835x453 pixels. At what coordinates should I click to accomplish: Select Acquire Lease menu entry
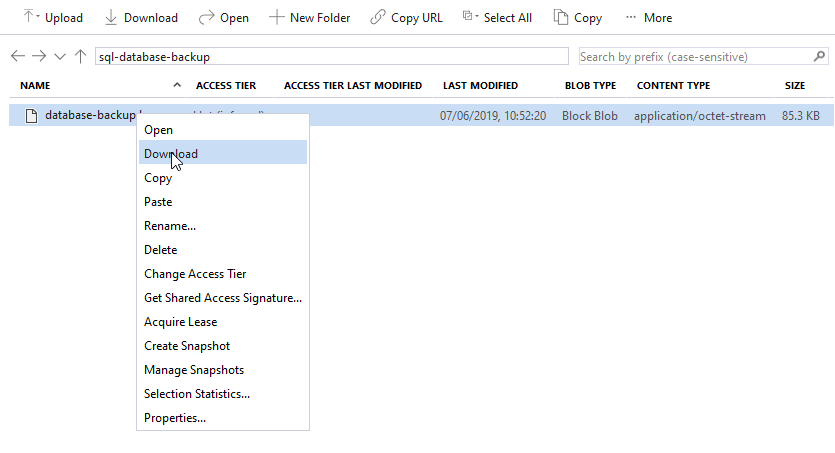pos(223,322)
